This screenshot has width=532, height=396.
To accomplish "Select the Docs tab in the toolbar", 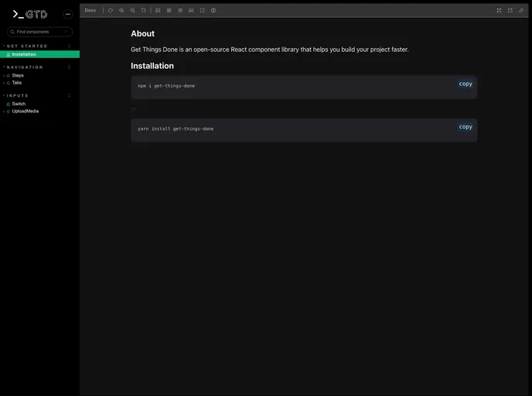I will (90, 10).
